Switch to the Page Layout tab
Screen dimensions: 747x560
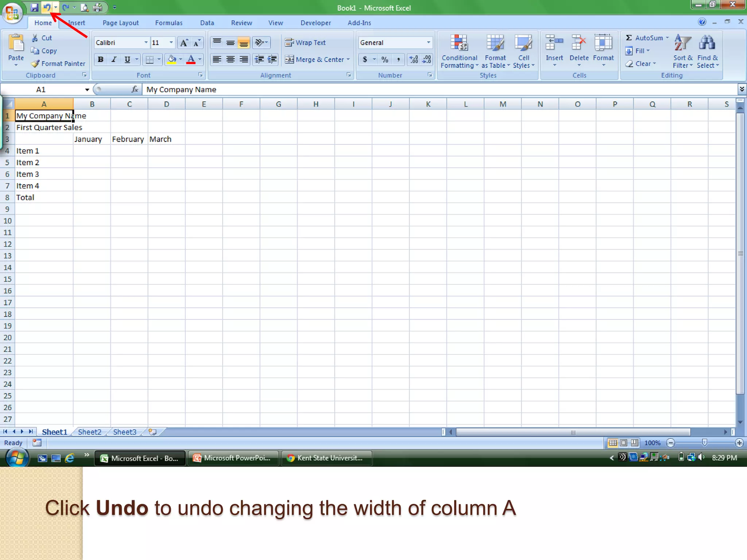click(121, 23)
